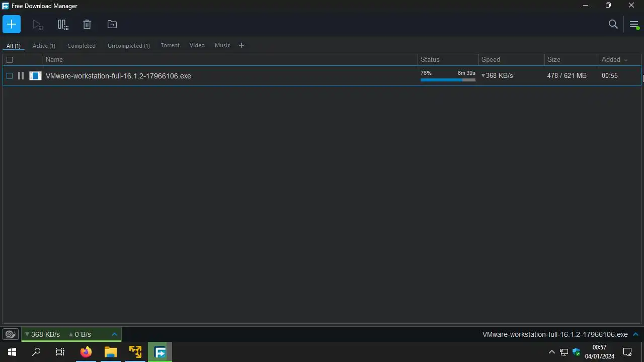Pause the VMware-workstation download
The width and height of the screenshot is (644, 362).
click(21, 76)
